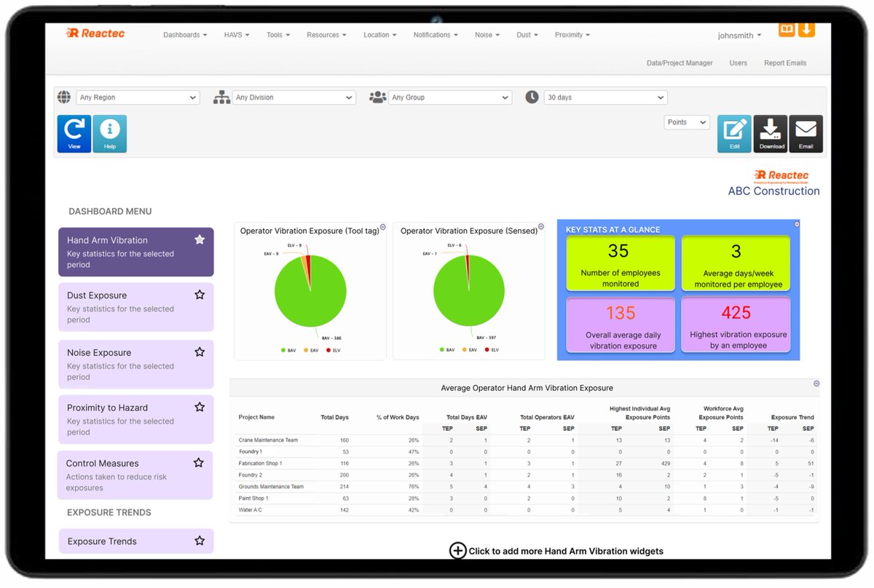Click the clock time period icon
Image resolution: width=874 pixels, height=588 pixels.
tap(532, 97)
